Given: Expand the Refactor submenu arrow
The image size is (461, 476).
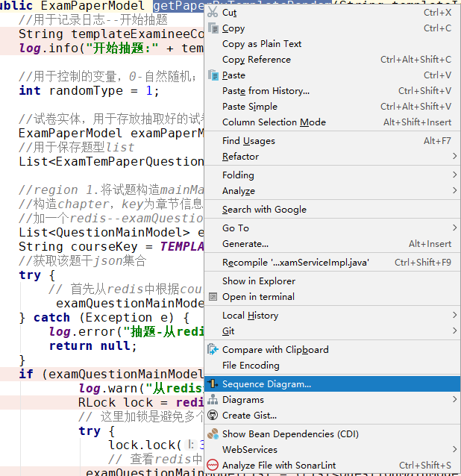Looking at the screenshot, I should click(x=454, y=156).
